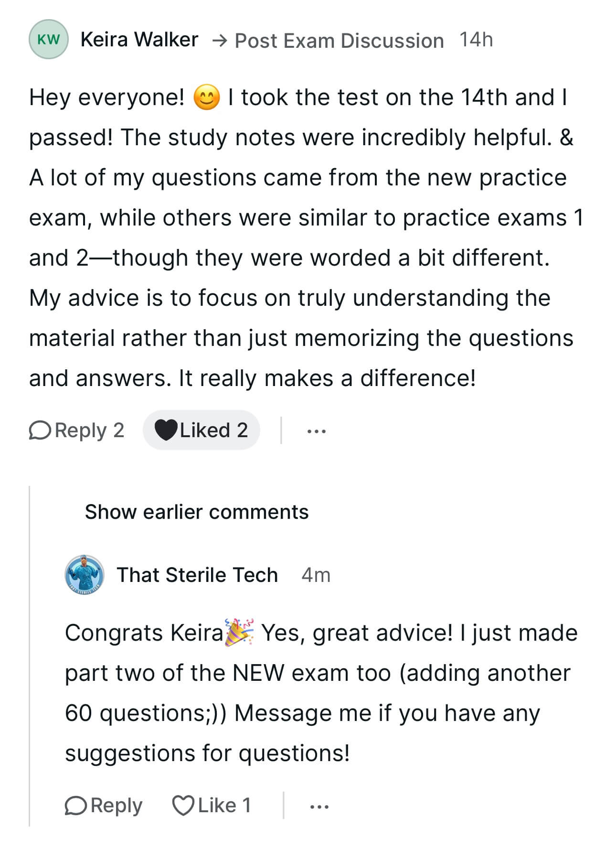The image size is (616, 849).
Task: Open three-dot menu on the comment
Action: pos(319,806)
